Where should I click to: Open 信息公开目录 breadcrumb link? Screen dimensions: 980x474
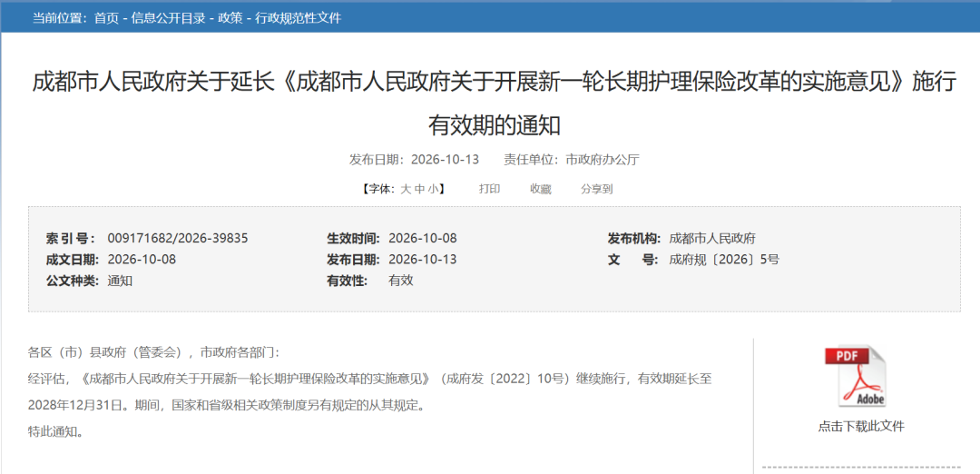point(168,18)
